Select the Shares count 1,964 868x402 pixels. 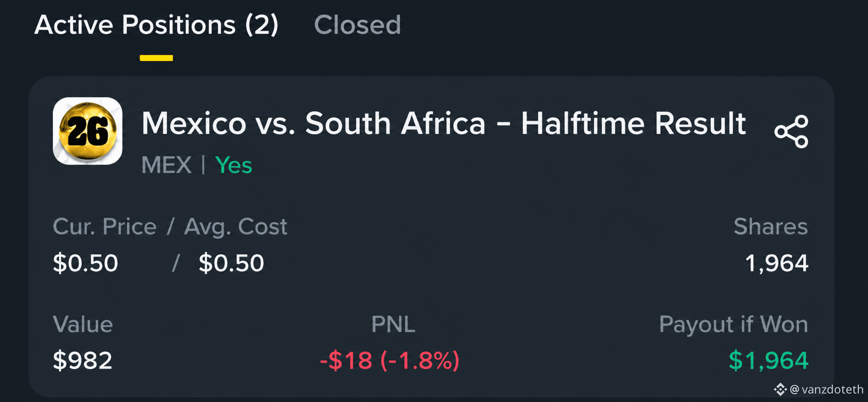point(777,263)
